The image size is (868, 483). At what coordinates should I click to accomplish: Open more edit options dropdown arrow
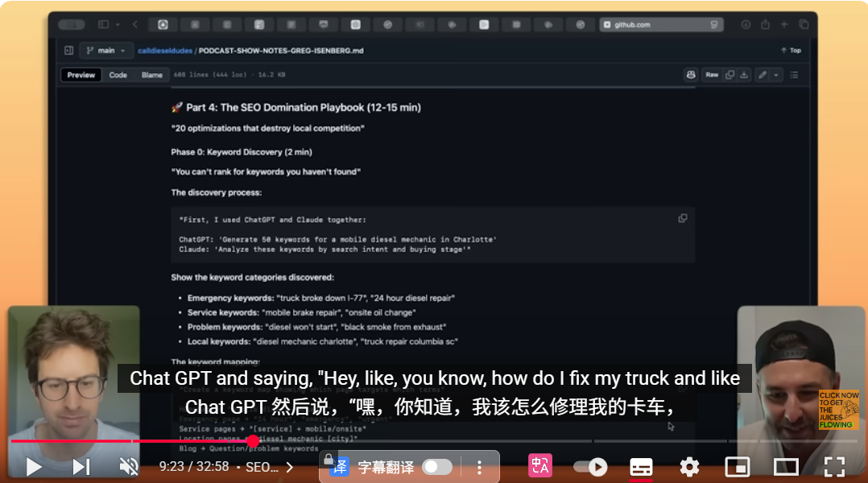[776, 75]
